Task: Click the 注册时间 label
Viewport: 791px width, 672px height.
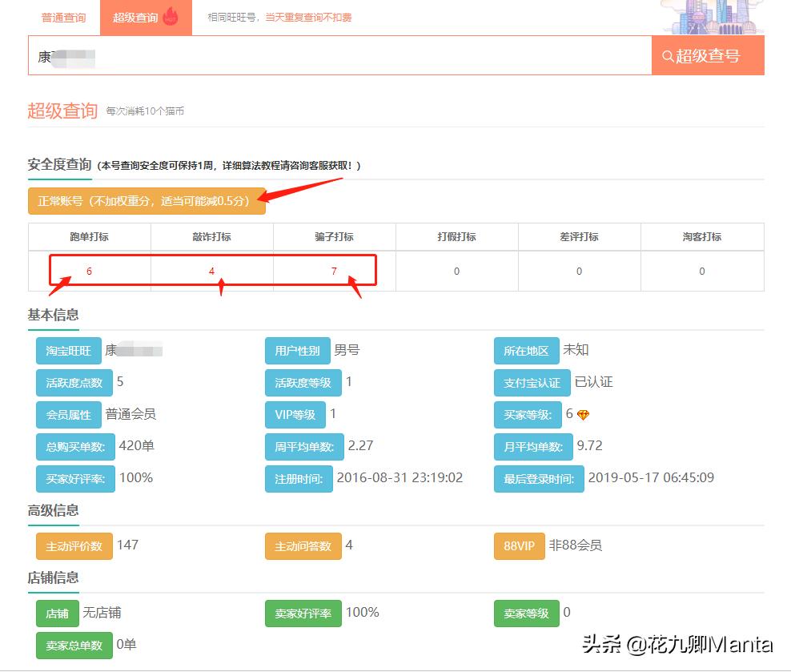Action: (x=299, y=479)
